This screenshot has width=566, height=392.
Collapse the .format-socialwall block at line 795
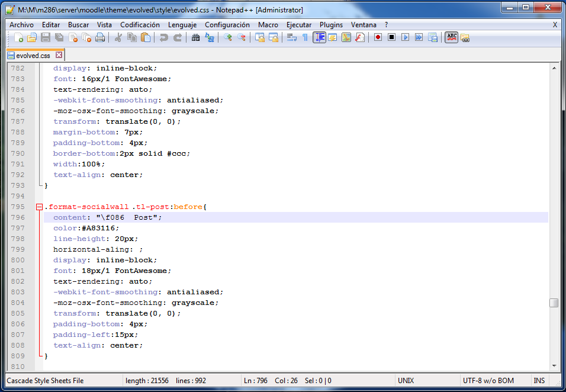pyautogui.click(x=39, y=207)
